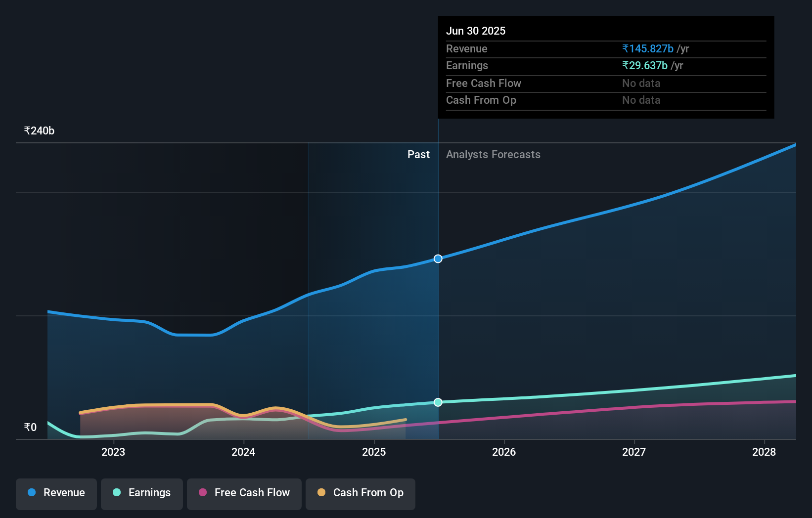Toggle the Earnings legend button

point(142,494)
